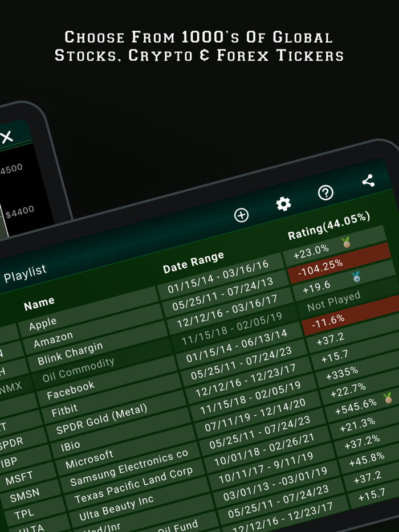Click date range 01/15/14 - 06/13/14
Image resolution: width=399 pixels, height=532 pixels.
coord(237,346)
